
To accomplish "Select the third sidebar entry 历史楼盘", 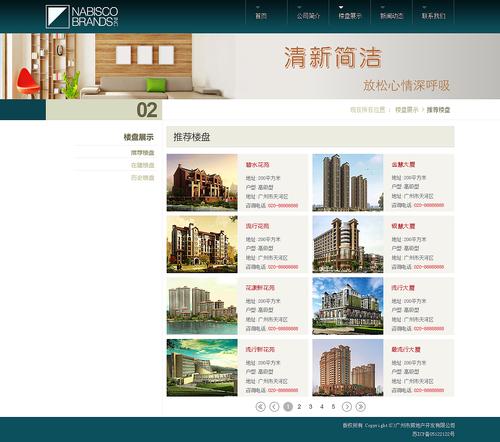I will [x=142, y=178].
